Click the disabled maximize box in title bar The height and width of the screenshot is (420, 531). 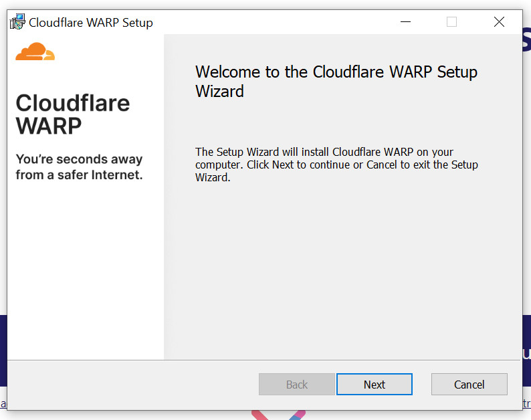pyautogui.click(x=451, y=22)
